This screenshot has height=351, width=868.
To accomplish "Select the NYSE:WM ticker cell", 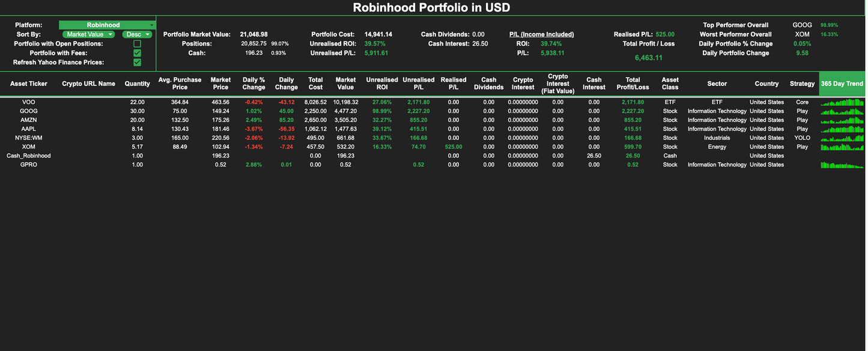I will tap(29, 138).
